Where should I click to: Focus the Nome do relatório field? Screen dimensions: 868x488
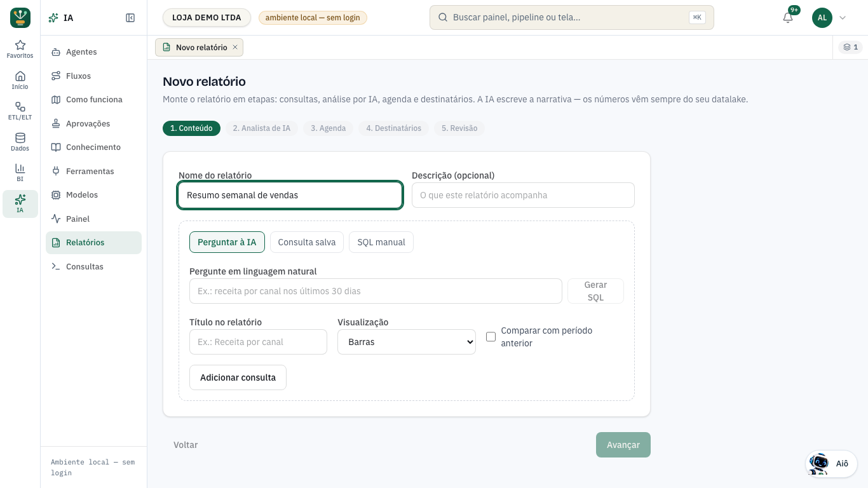(290, 195)
